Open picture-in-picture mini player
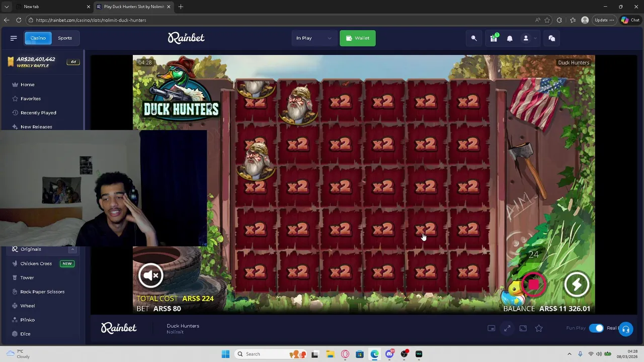 coord(492,328)
